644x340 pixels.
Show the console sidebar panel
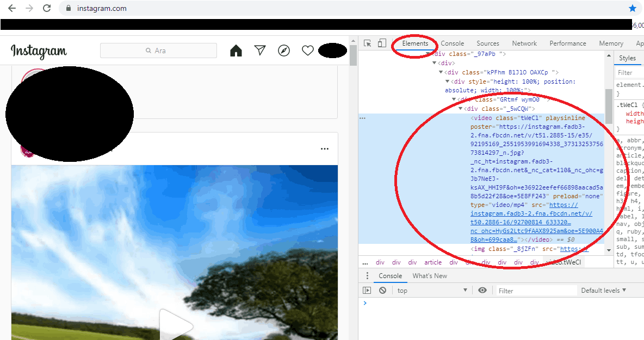[367, 291]
